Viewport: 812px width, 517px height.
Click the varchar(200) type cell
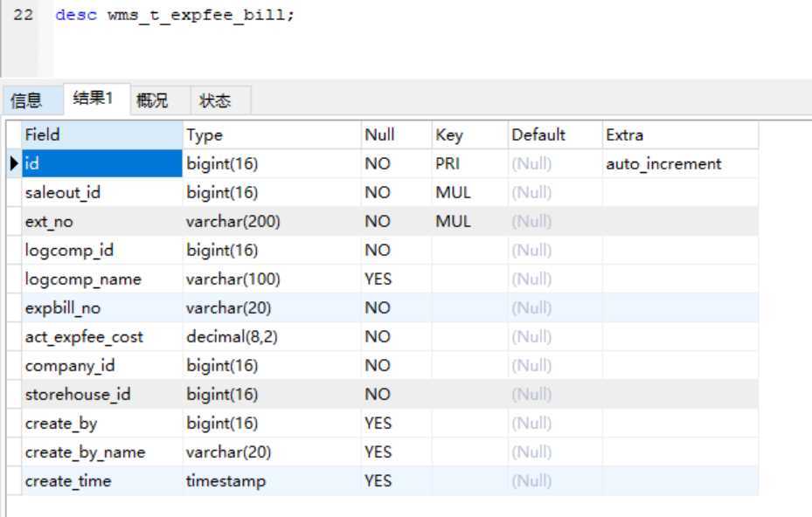[272, 222]
